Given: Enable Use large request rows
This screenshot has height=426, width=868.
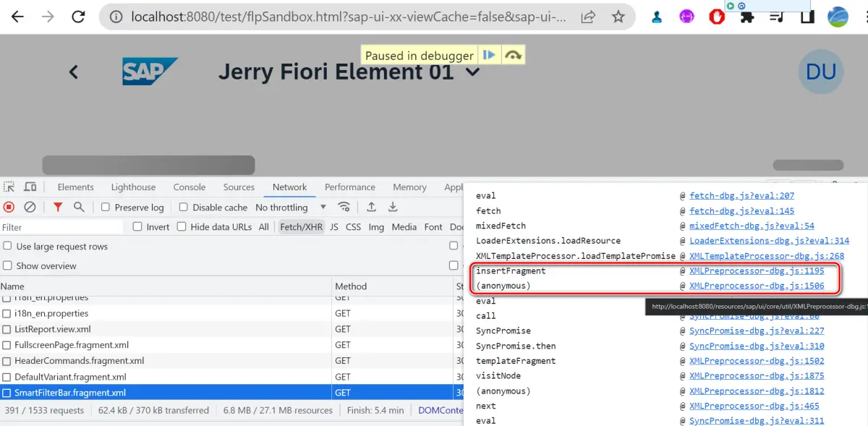Looking at the screenshot, I should click(7, 246).
